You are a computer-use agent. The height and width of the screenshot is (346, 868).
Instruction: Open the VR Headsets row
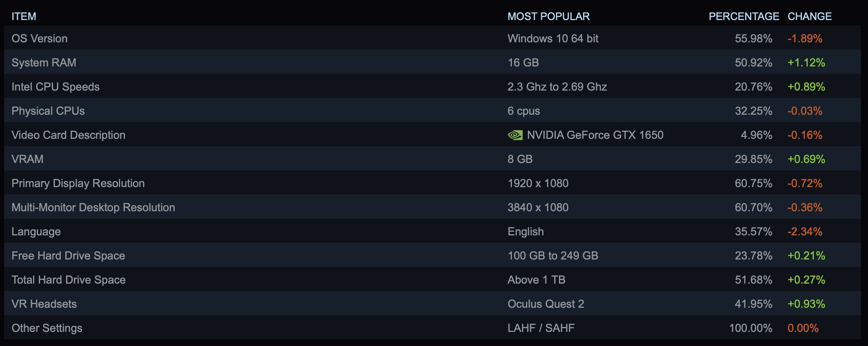tap(432, 303)
